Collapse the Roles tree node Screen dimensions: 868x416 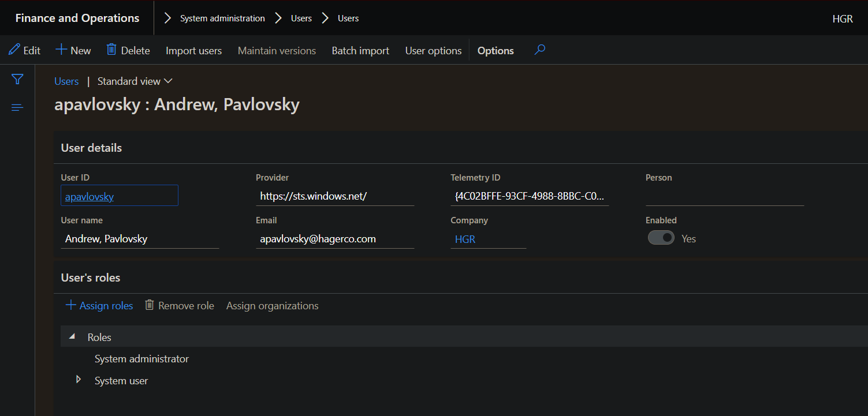pyautogui.click(x=72, y=336)
